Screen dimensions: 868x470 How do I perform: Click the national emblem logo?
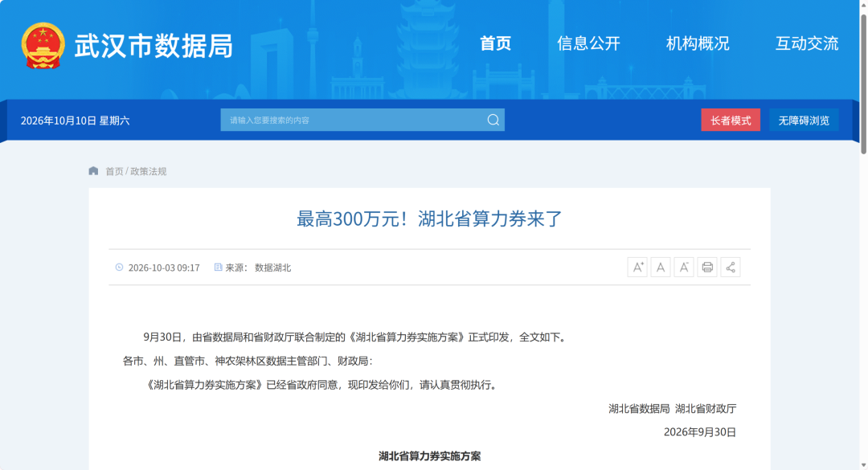[x=43, y=46]
